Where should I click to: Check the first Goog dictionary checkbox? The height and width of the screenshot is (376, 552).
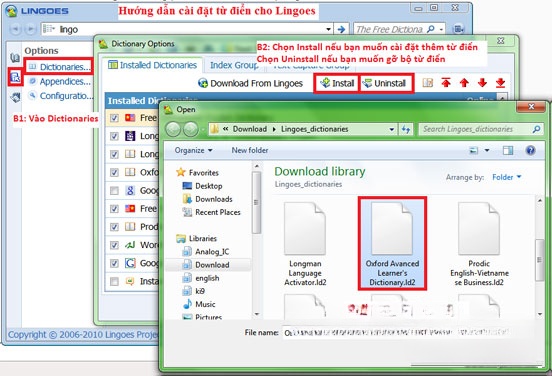click(114, 191)
